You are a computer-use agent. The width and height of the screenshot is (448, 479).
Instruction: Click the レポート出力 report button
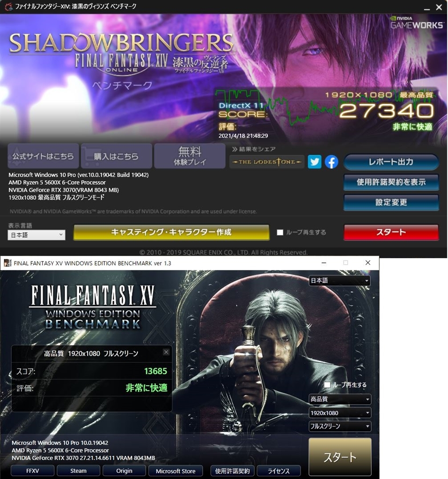[x=391, y=162]
